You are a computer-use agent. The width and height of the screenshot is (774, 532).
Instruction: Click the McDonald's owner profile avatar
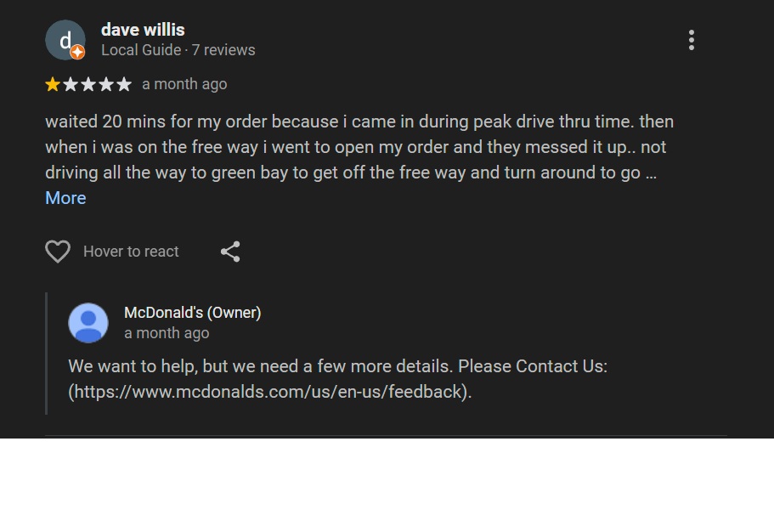[88, 323]
